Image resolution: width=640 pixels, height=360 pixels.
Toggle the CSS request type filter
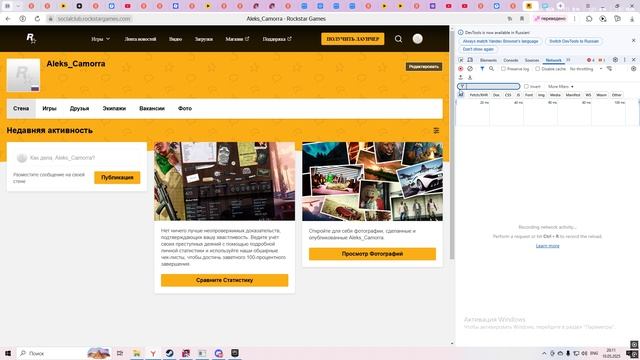click(x=508, y=95)
